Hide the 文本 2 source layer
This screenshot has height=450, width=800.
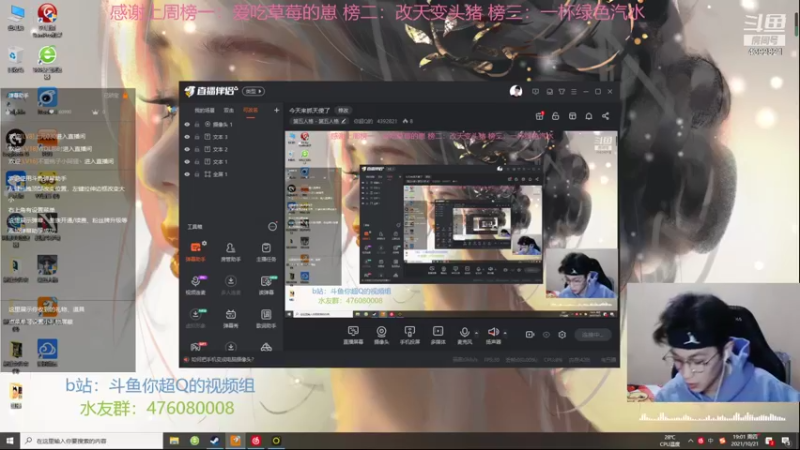point(187,149)
